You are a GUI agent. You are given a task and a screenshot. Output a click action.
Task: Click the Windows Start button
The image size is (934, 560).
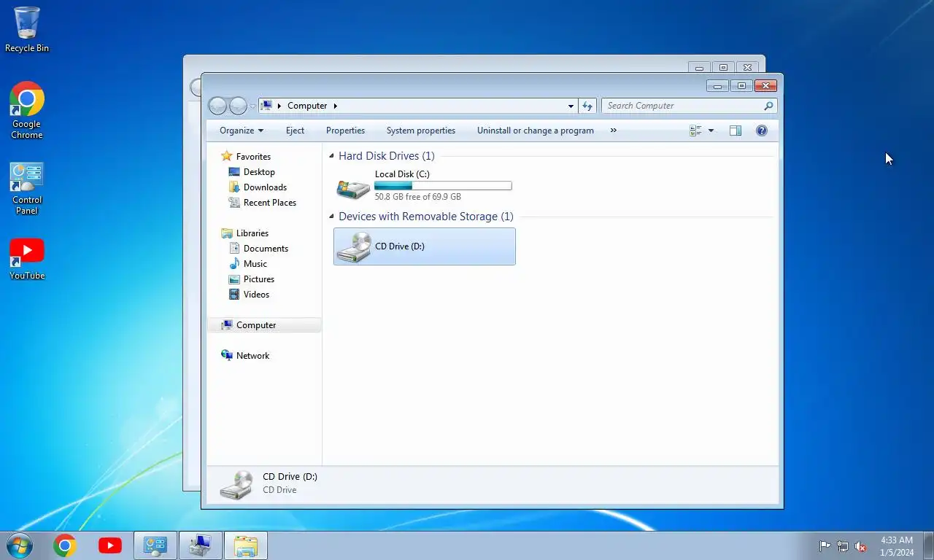[19, 545]
